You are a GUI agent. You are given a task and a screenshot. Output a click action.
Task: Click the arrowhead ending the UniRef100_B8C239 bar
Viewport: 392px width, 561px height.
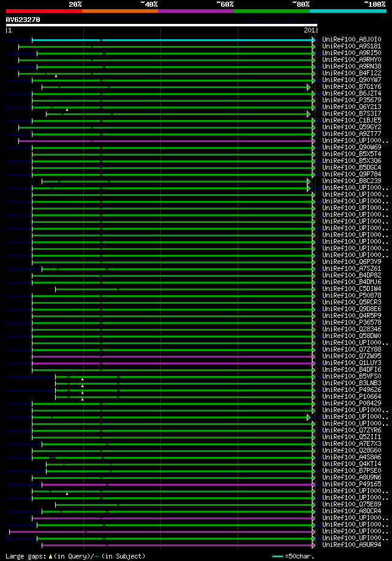pyautogui.click(x=309, y=181)
